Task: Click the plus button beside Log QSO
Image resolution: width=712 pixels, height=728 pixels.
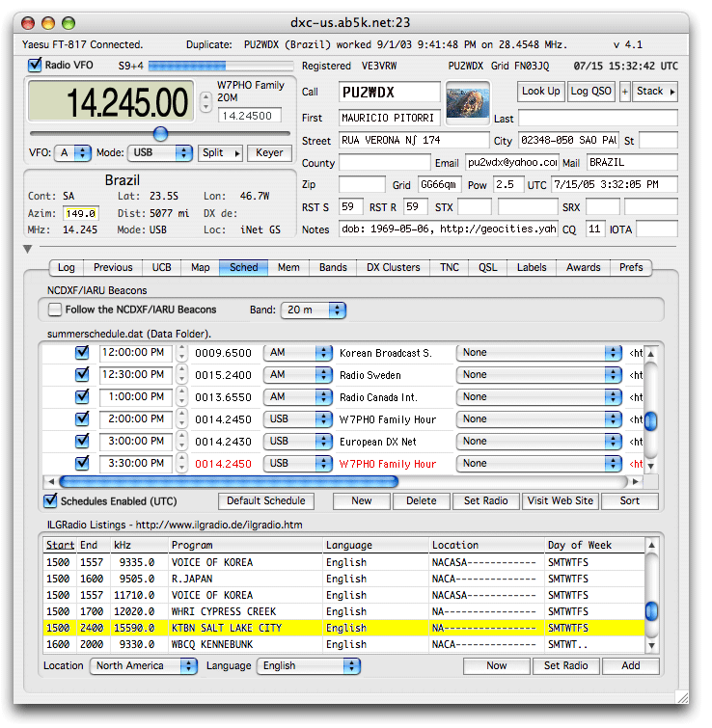Action: click(624, 92)
